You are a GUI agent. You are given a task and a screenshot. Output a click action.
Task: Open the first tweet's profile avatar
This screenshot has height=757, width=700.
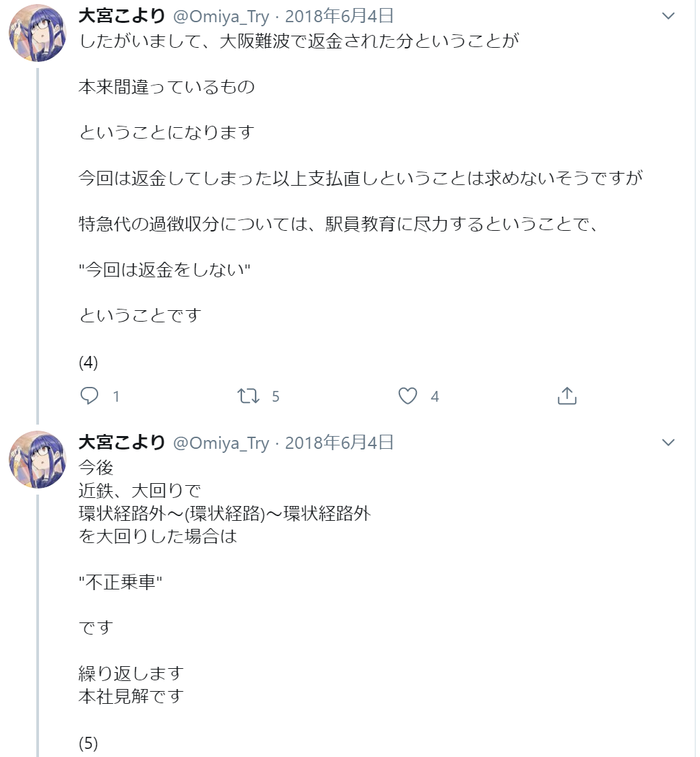38,33
